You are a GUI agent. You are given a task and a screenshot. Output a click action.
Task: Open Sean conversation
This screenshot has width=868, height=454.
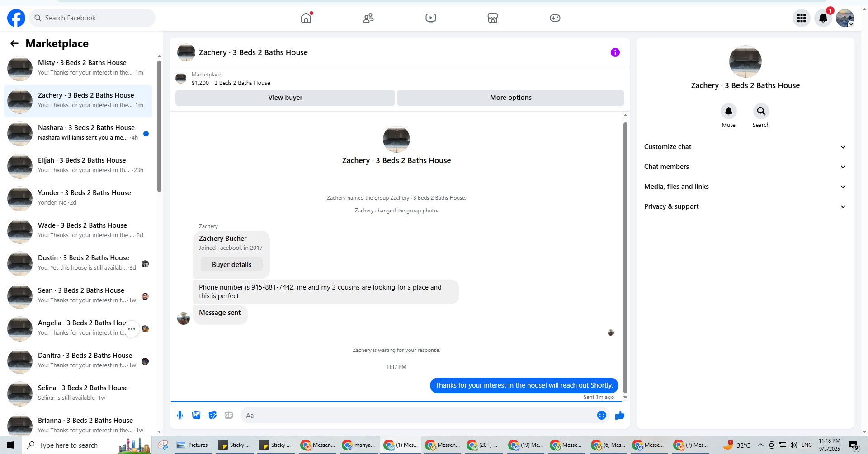[78, 296]
